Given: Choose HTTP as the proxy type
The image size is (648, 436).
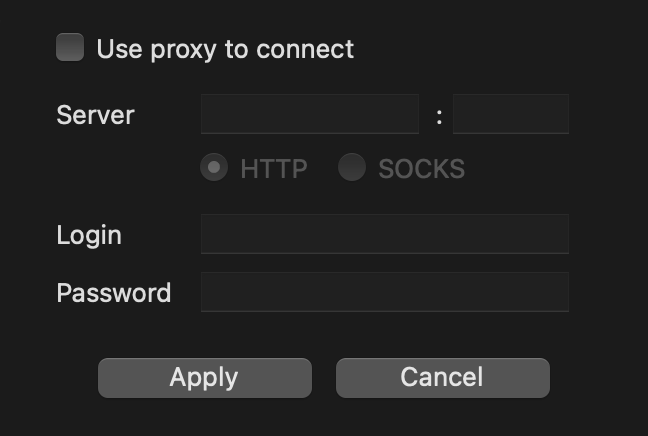Looking at the screenshot, I should tap(214, 168).
